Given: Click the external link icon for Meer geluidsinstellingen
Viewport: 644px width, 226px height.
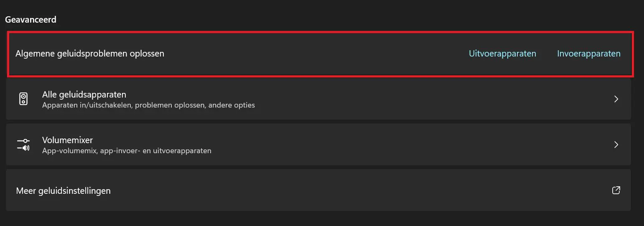Looking at the screenshot, I should (x=616, y=190).
